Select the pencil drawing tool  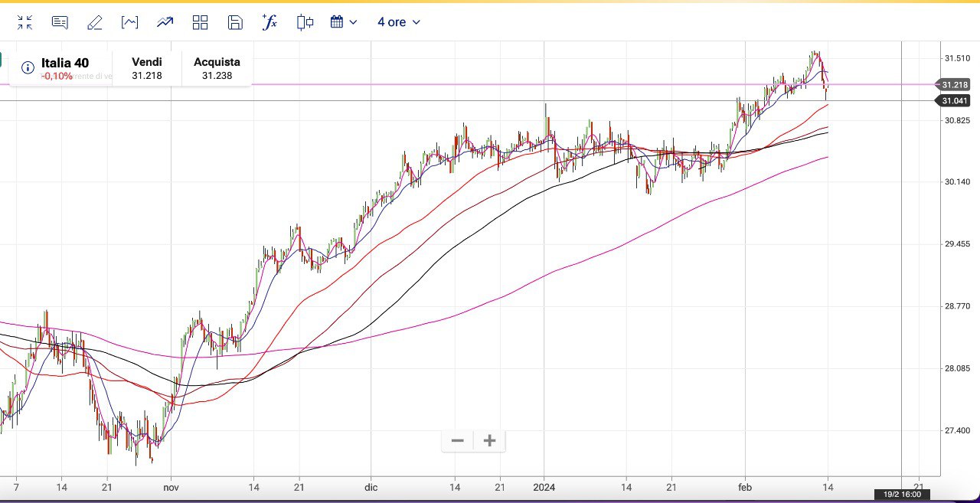click(x=95, y=22)
